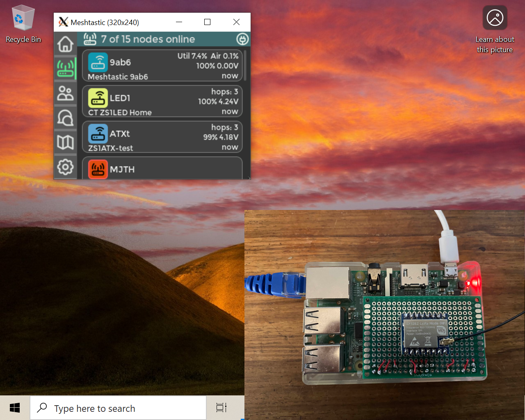525x420 pixels.
Task: Maximize the Meshtastic window
Action: tap(208, 22)
